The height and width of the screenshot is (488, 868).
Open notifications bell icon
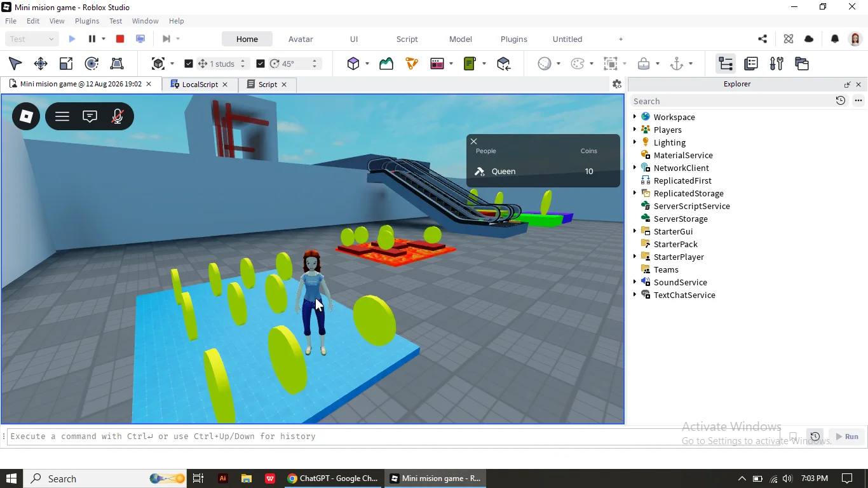tap(835, 39)
